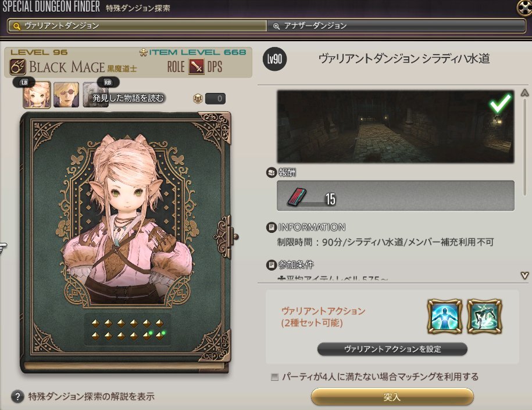Enable matching when party under four checkbox
532x410 pixels.
click(x=274, y=377)
